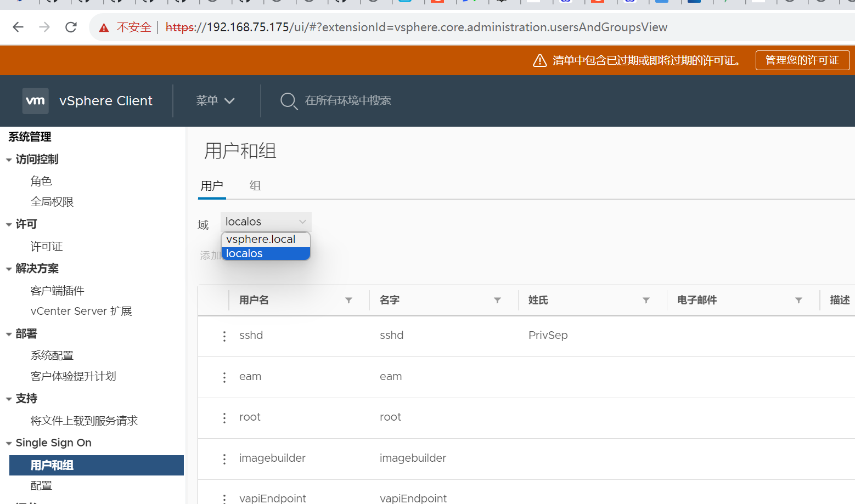Sort by the 用户名 column header
The image size is (855, 504).
point(254,300)
